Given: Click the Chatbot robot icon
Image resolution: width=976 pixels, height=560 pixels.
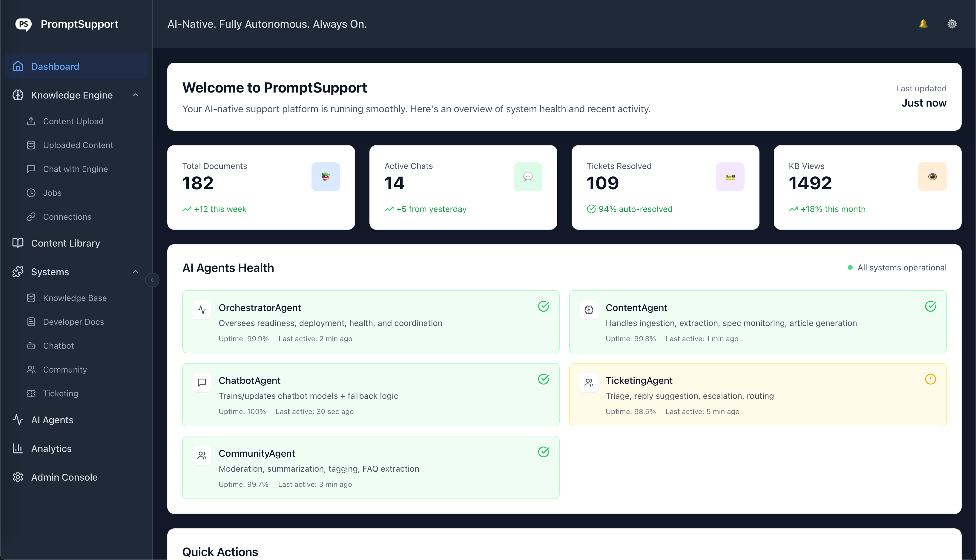Looking at the screenshot, I should pos(32,345).
